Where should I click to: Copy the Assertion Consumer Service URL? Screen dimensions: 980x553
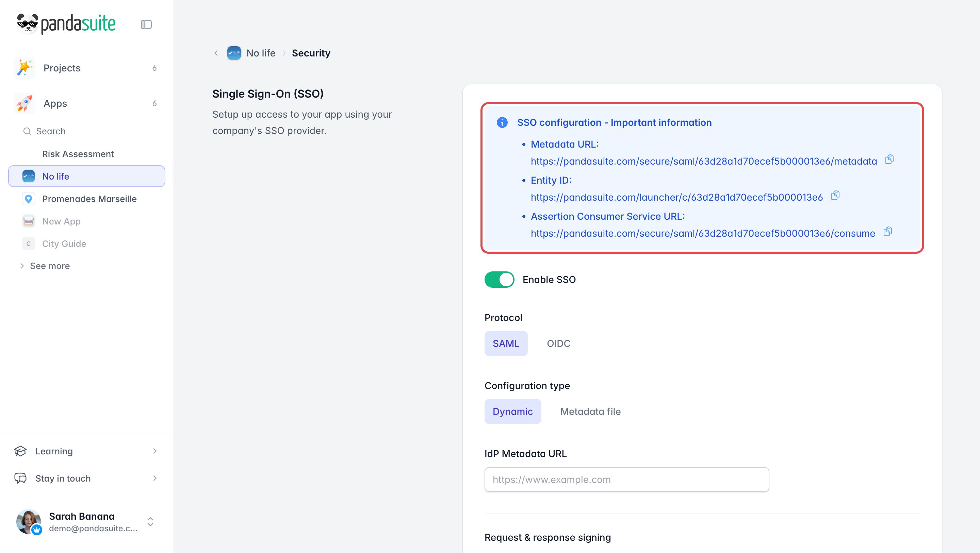pos(887,232)
